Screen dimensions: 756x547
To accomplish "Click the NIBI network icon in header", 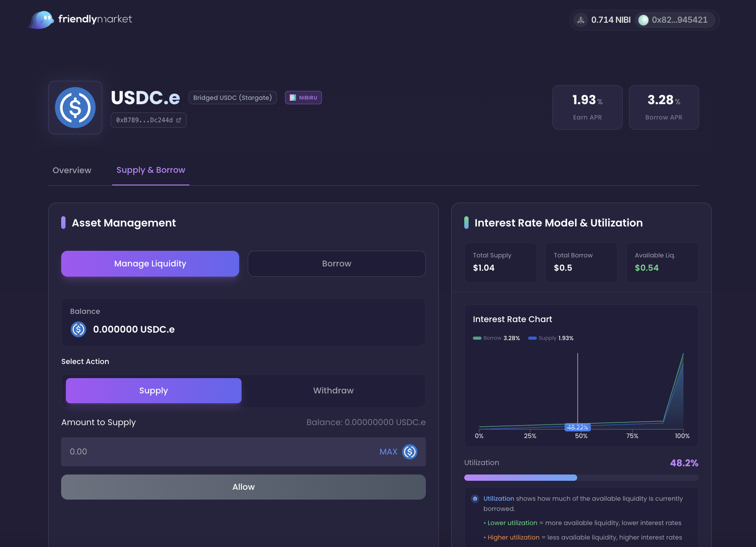I will [581, 20].
